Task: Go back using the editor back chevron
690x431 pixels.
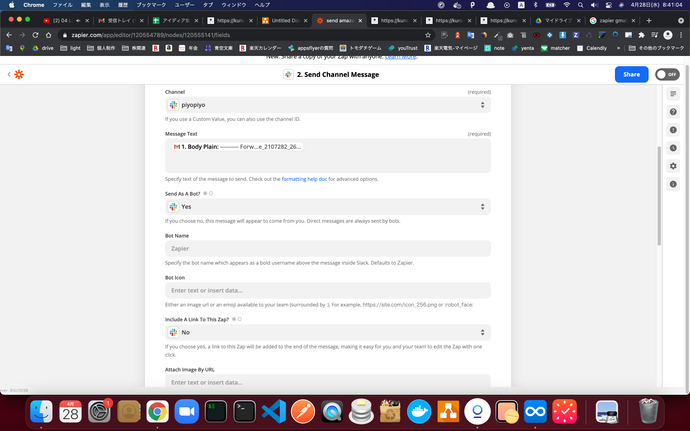Action: (x=9, y=74)
